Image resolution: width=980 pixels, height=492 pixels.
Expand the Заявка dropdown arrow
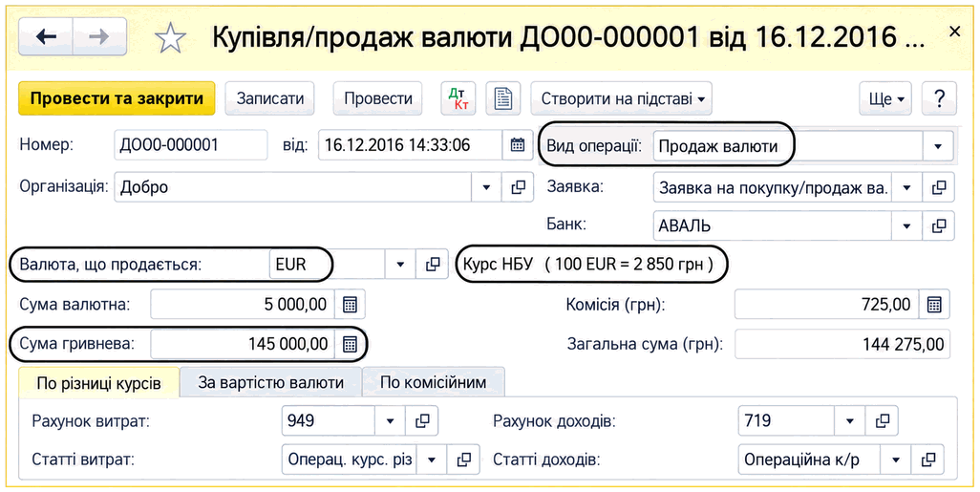click(907, 187)
